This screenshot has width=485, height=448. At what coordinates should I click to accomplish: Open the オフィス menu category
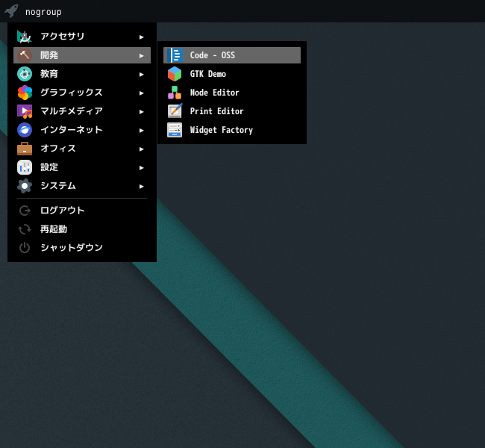(x=82, y=149)
